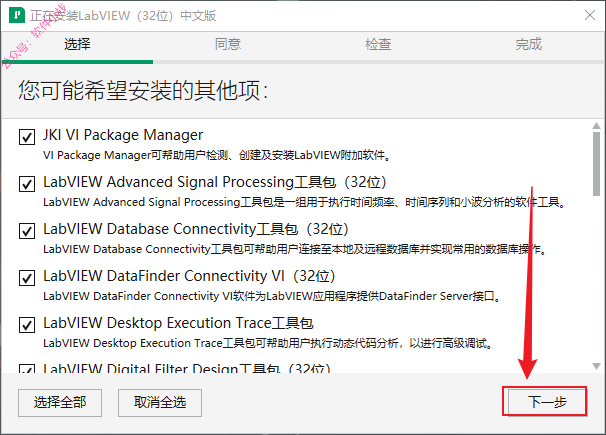The image size is (606, 435).
Task: Click the vertical scrollbar thumb
Action: [596, 164]
